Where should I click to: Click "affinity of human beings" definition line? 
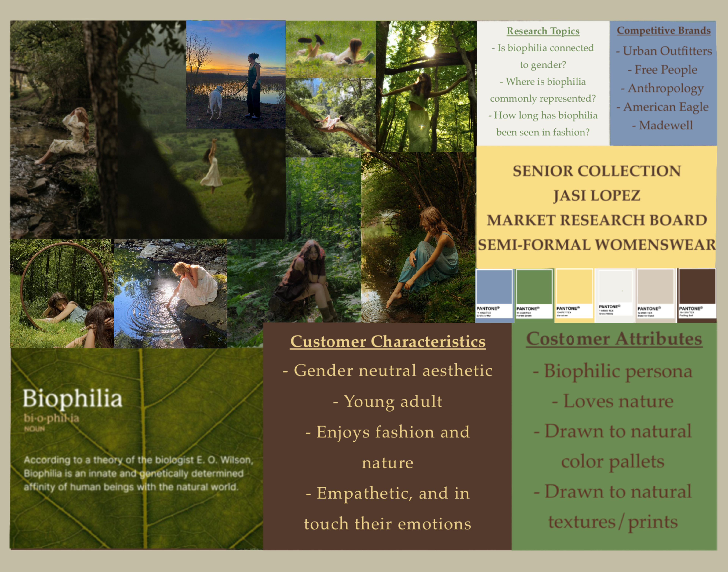coord(131,487)
